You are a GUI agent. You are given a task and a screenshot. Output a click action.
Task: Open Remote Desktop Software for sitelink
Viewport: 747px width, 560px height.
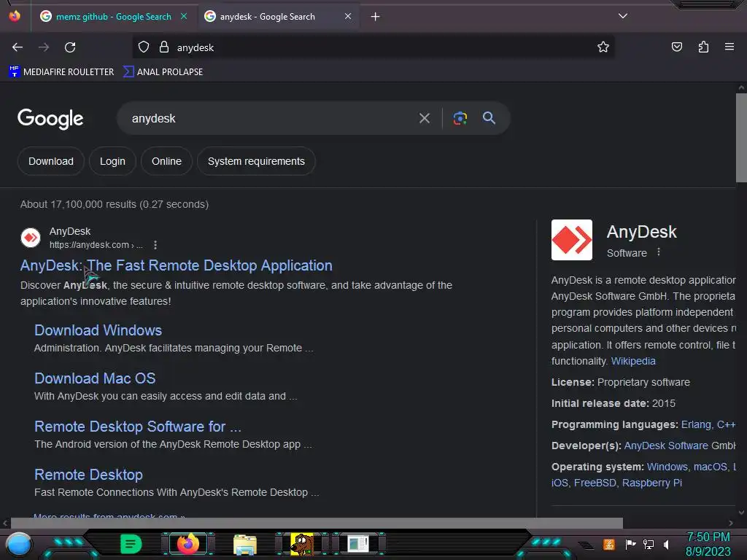tap(138, 426)
